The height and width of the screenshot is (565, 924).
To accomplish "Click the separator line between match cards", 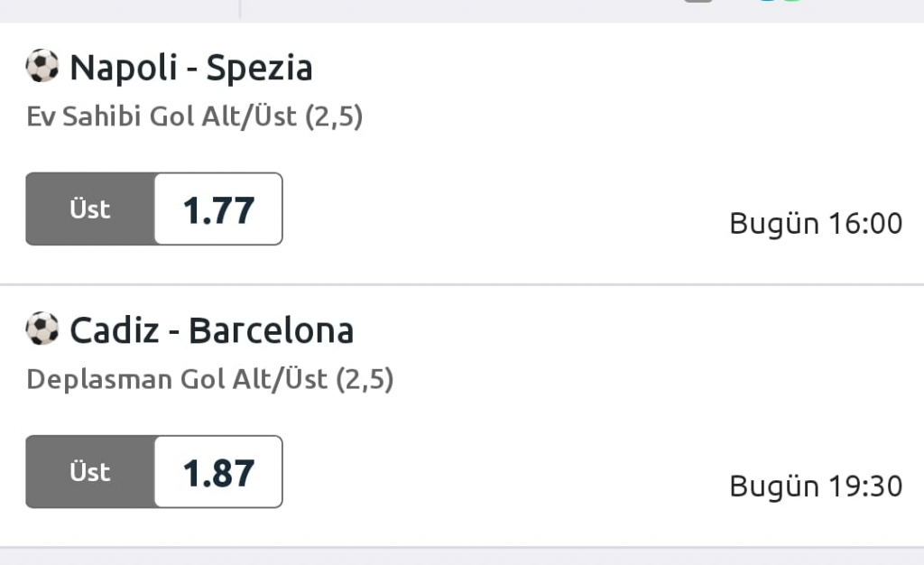I will [462, 284].
